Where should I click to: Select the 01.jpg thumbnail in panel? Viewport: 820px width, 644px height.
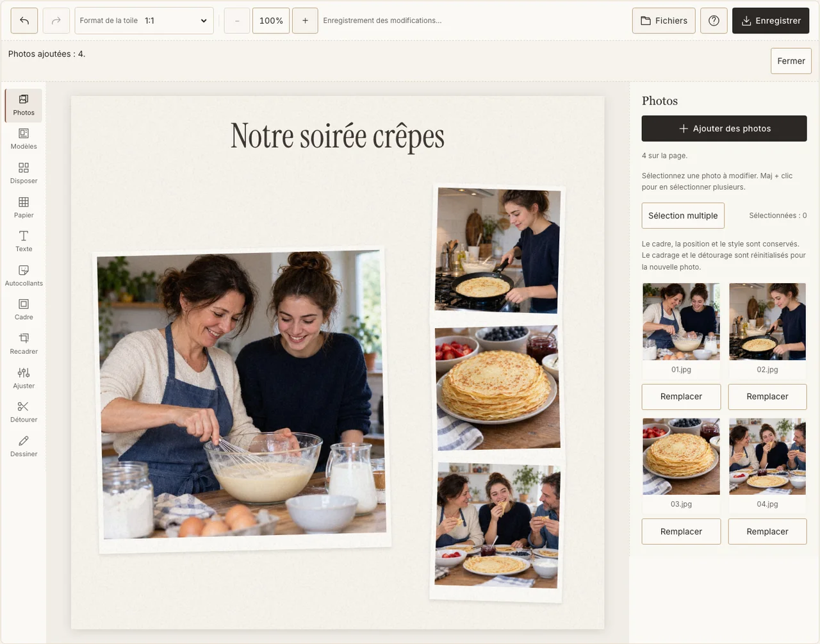tap(681, 322)
